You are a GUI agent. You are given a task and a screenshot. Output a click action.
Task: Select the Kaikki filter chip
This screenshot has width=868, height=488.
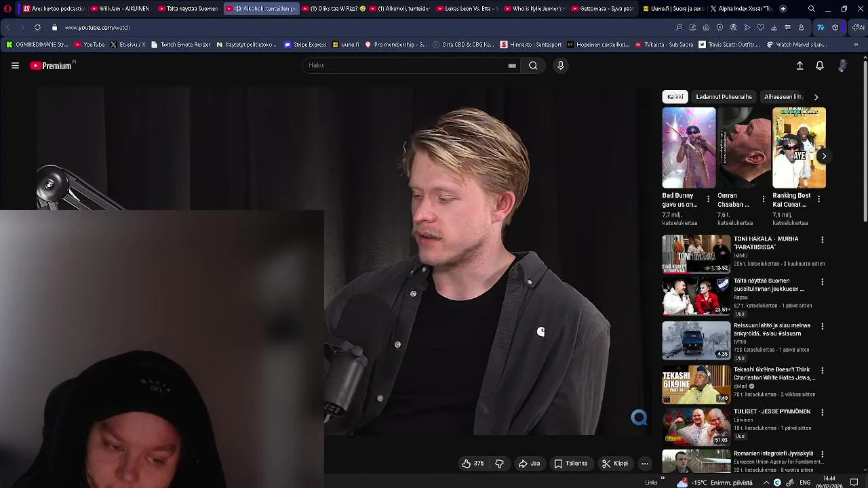[x=675, y=97]
